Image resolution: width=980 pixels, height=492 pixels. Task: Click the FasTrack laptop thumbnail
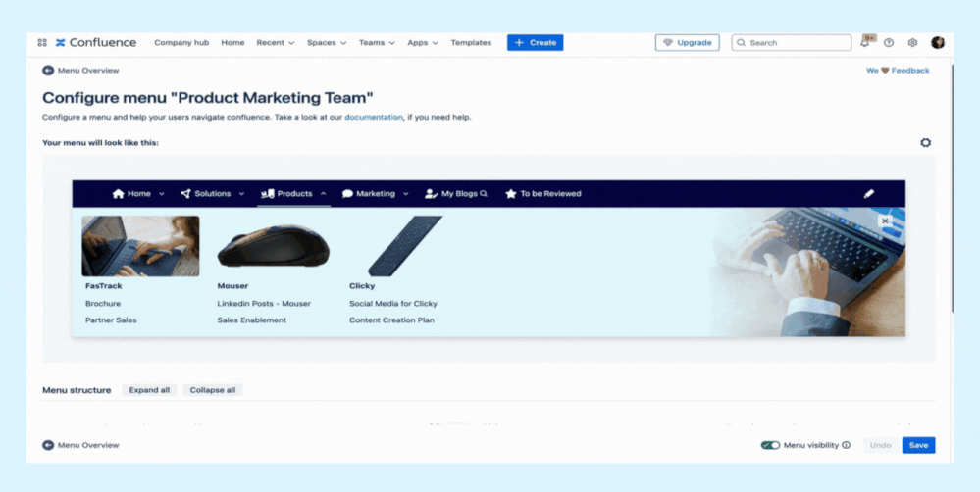[x=140, y=246]
